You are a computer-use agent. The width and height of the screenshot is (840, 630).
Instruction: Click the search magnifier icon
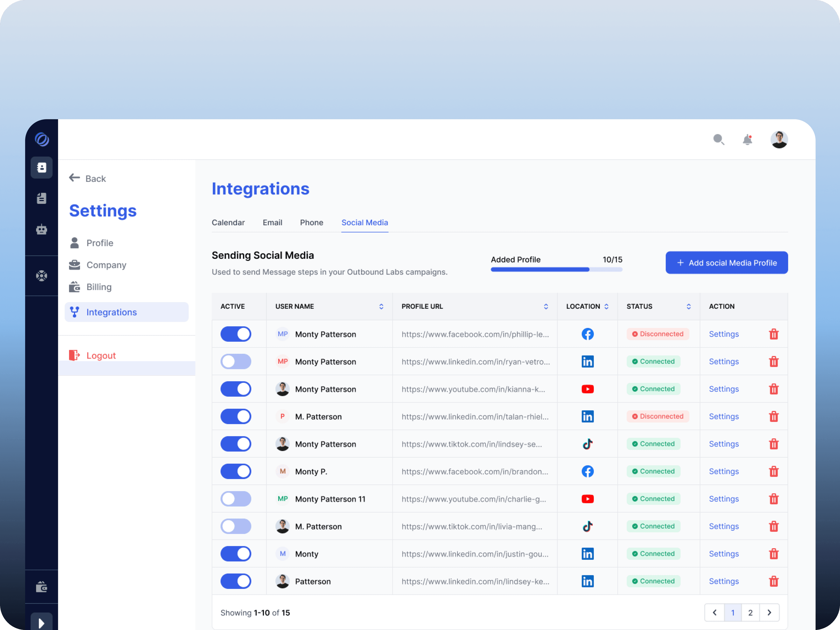coord(718,140)
